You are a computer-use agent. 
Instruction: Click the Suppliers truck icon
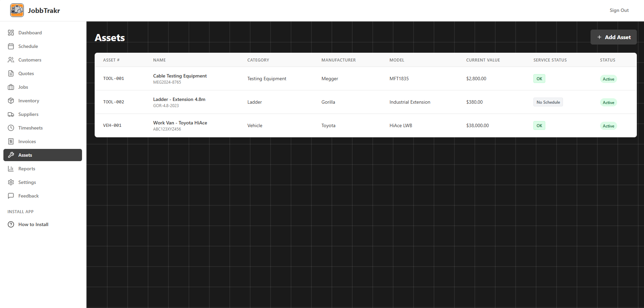pyautogui.click(x=11, y=114)
